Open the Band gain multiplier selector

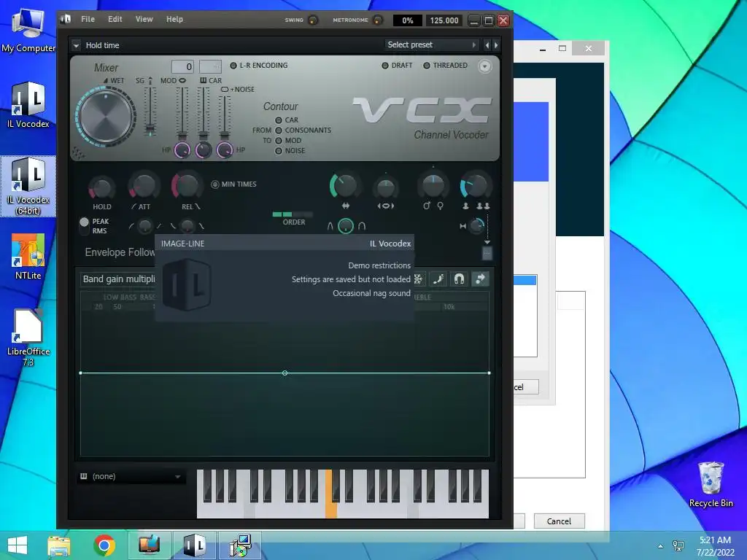119,279
